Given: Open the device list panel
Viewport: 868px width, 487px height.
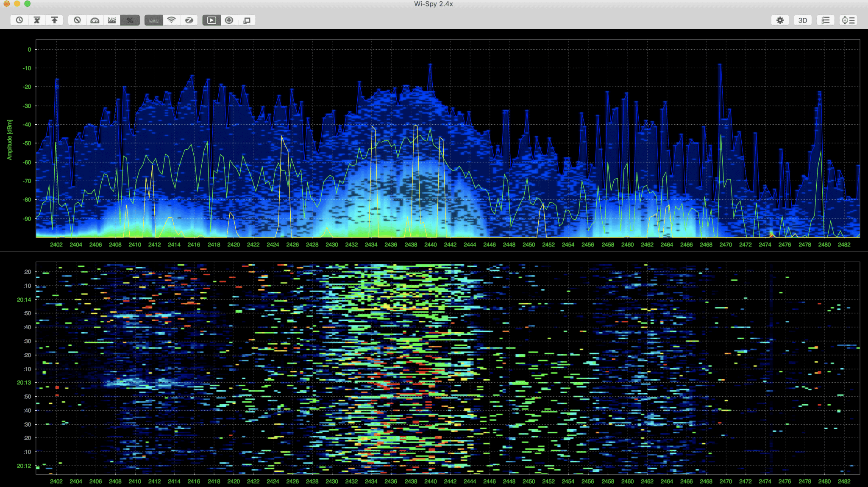Looking at the screenshot, I should coord(849,20).
